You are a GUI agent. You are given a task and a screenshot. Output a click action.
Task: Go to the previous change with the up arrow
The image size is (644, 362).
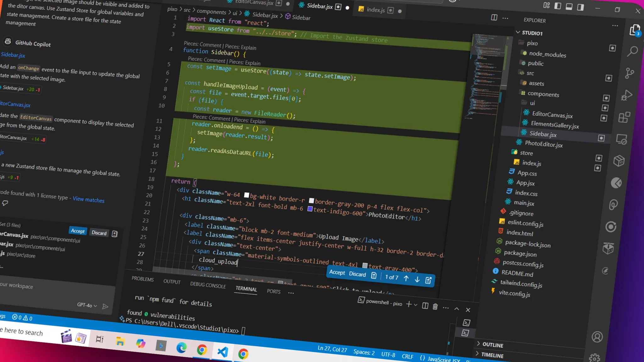[406, 278]
